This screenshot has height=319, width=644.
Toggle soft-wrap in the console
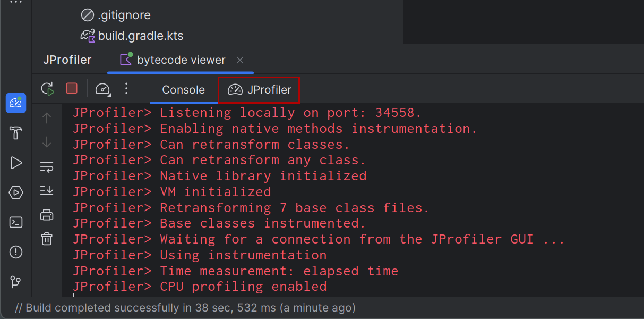pos(47,167)
